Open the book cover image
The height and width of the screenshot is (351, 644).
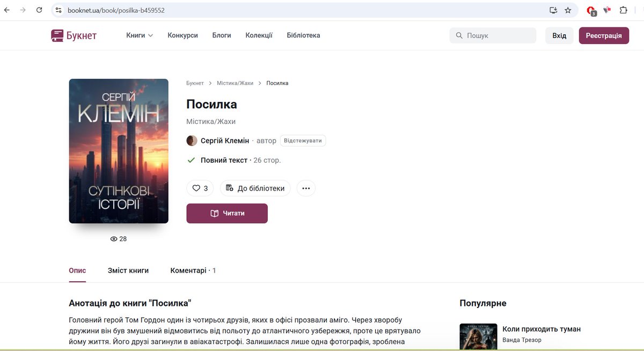[x=119, y=151]
